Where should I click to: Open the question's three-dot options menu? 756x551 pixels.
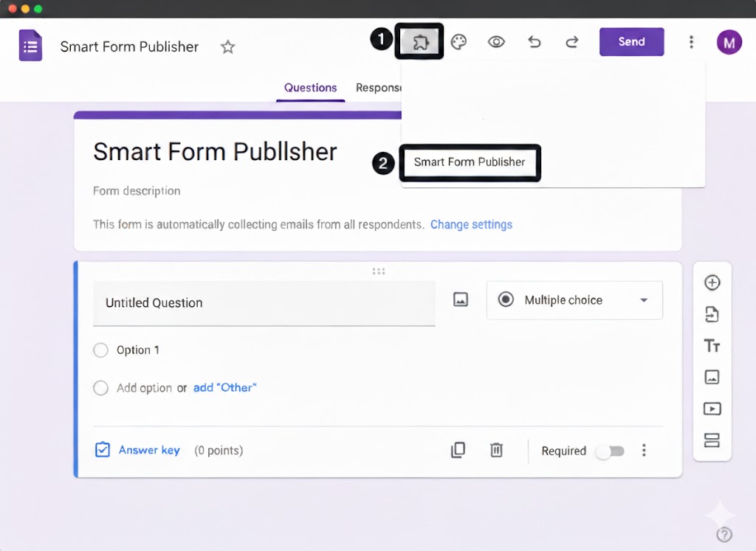[644, 450]
